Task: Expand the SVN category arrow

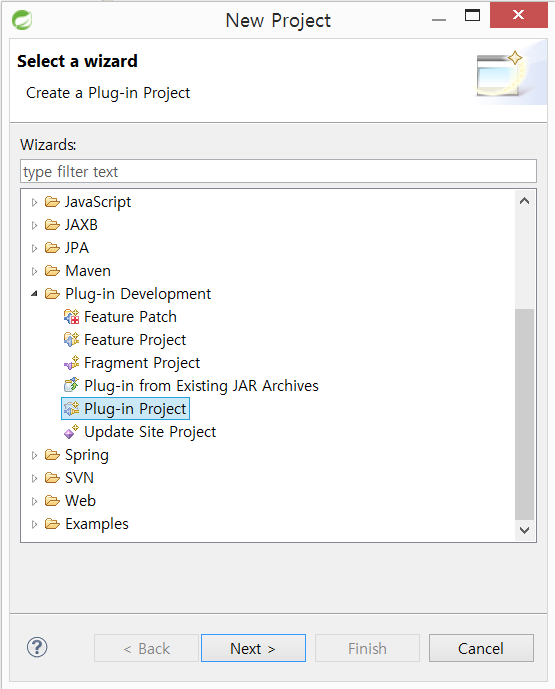Action: (x=34, y=479)
